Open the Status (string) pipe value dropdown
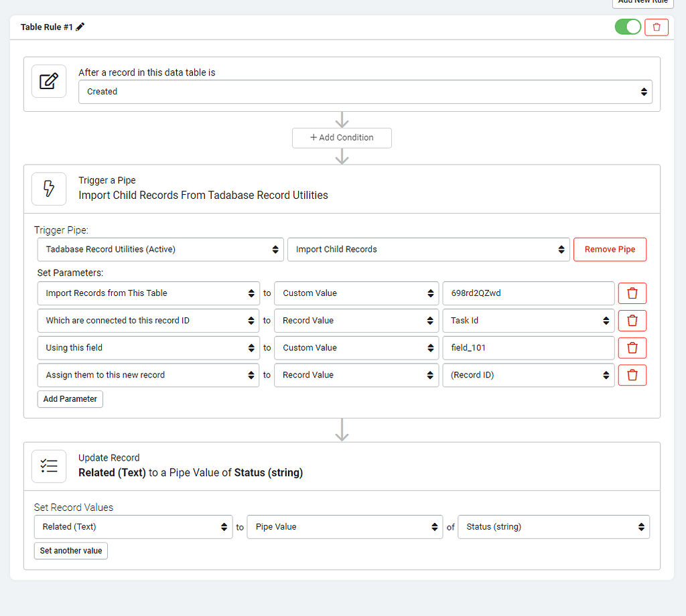This screenshot has width=686, height=616. [553, 527]
